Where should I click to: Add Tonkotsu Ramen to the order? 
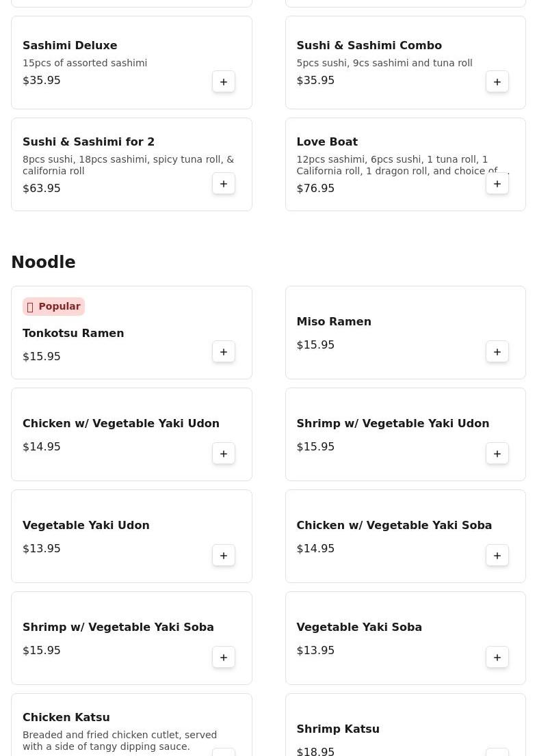(224, 352)
